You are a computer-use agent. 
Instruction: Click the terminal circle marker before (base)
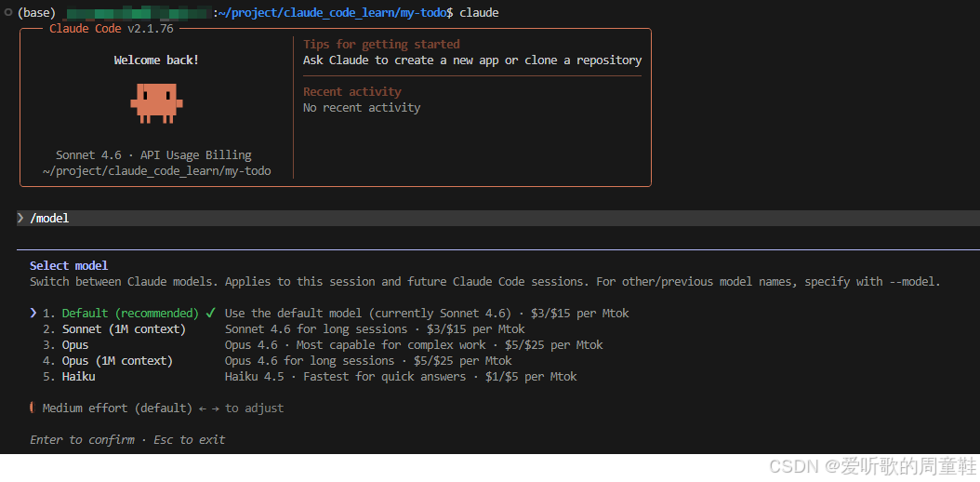tap(7, 12)
